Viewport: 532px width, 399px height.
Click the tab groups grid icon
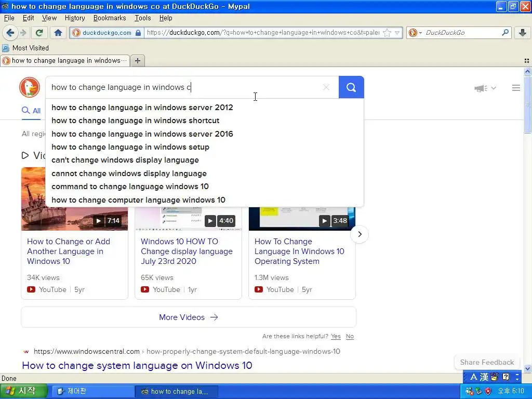click(x=527, y=61)
